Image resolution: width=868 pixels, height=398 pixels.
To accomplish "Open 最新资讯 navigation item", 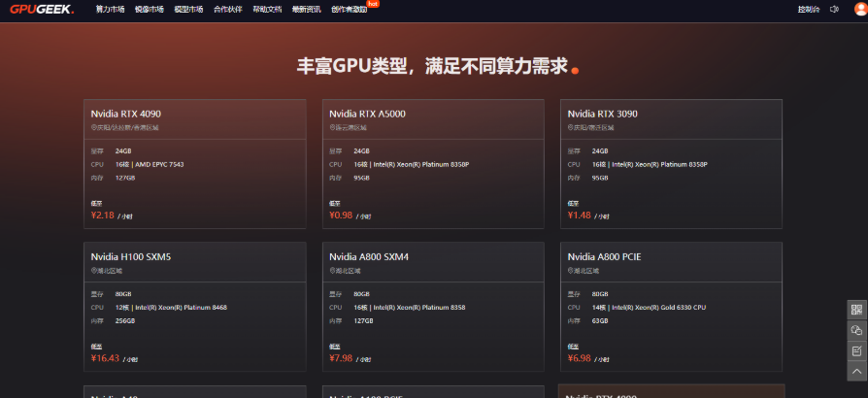I will coord(307,10).
